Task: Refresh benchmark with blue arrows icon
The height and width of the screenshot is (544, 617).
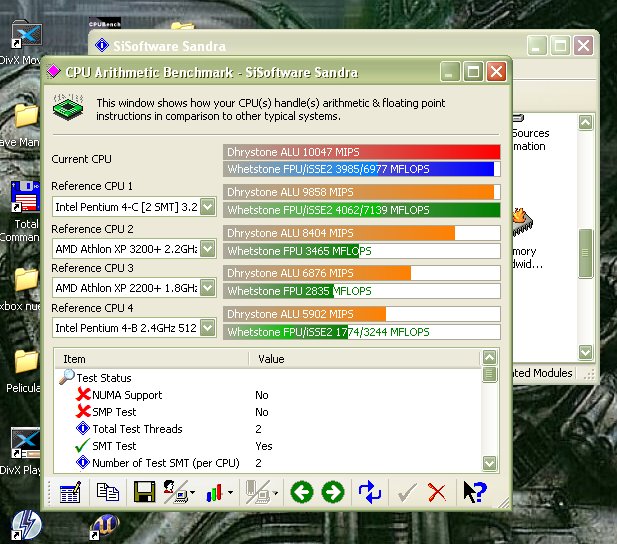Action: 370,492
